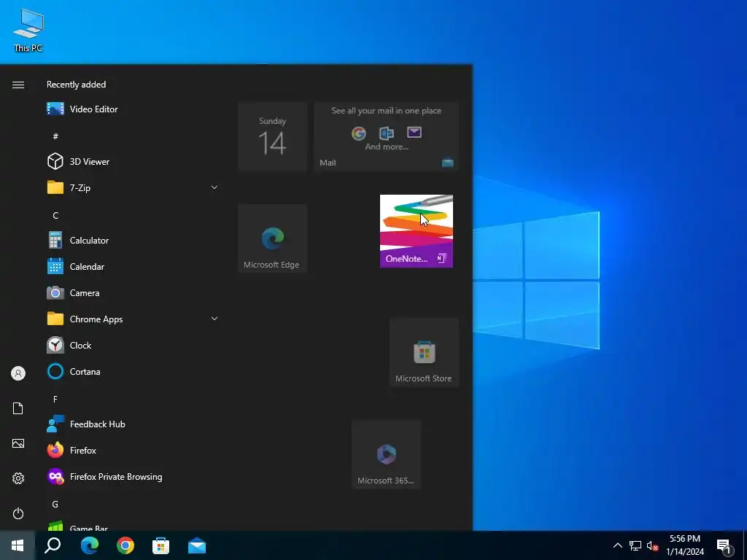Click the # section header
This screenshot has height=560, width=747.
pyautogui.click(x=55, y=136)
